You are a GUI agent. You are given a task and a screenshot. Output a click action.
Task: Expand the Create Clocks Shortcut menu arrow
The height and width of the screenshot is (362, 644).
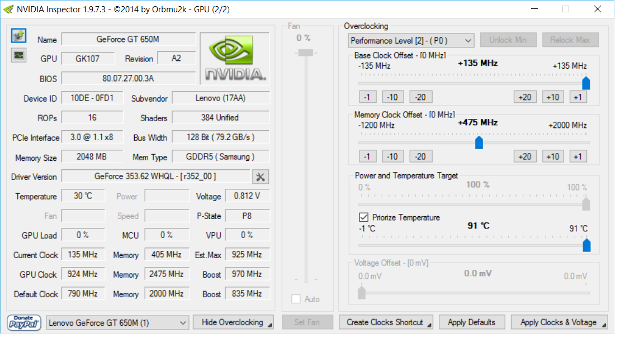[429, 324]
